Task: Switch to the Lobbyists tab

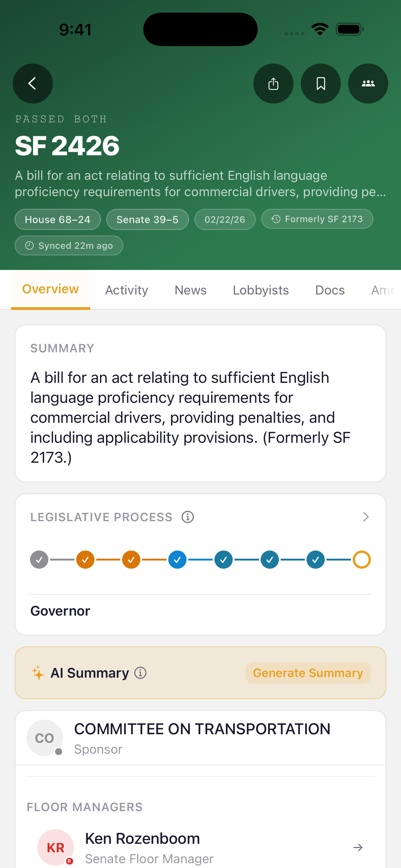Action: (260, 290)
